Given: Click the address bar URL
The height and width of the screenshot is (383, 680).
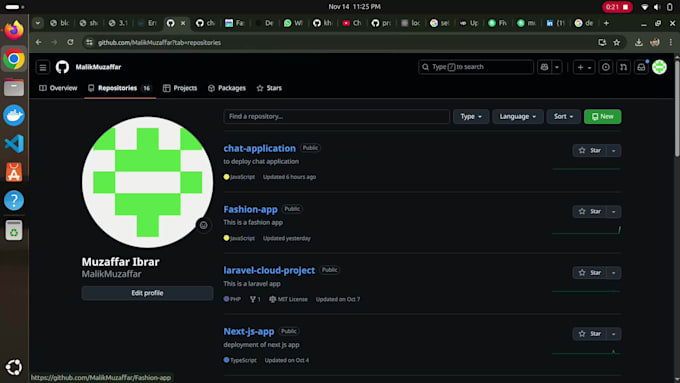Looking at the screenshot, I should pos(159,43).
